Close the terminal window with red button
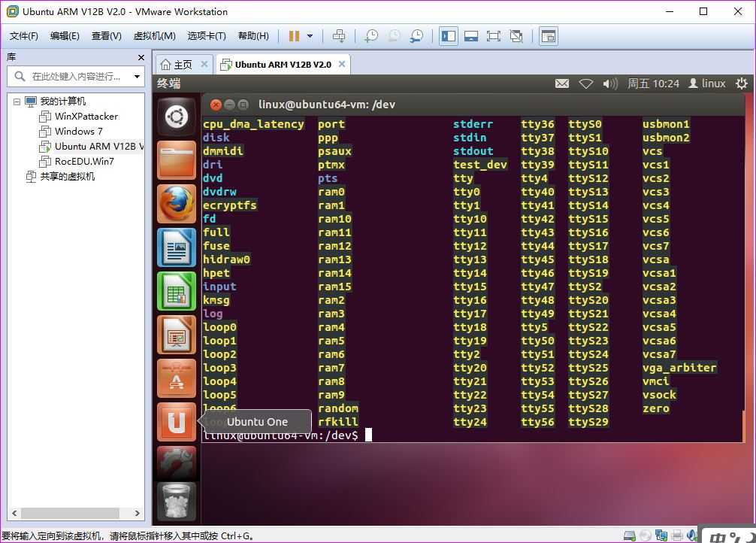This screenshot has height=543, width=756. 216,105
